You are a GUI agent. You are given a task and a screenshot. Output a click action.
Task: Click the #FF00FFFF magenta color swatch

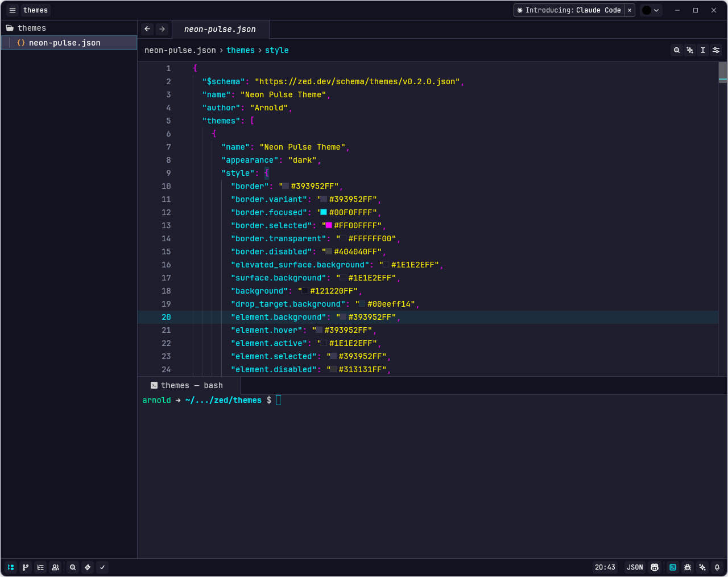(x=329, y=225)
